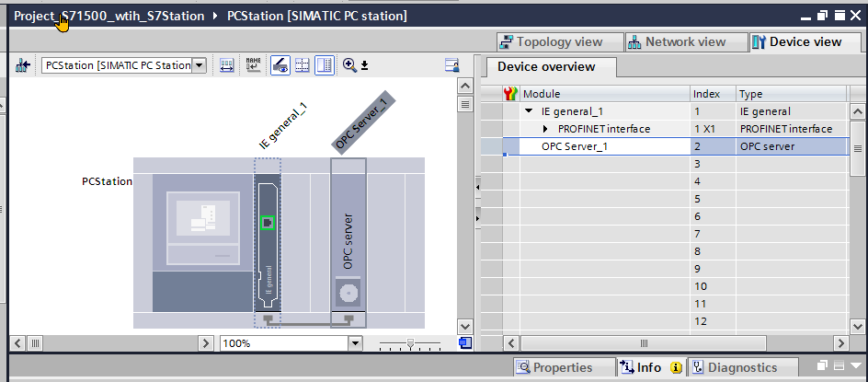Click the magnifier zoom-in icon
Screen dimensions: 868x382
pyautogui.click(x=348, y=65)
